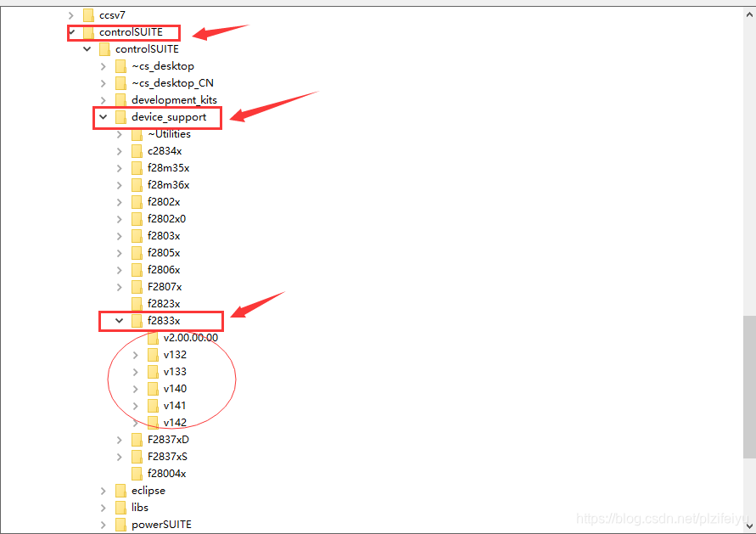Screen dimensions: 756x534
Task: Expand the v140 version folder
Action: pos(136,389)
